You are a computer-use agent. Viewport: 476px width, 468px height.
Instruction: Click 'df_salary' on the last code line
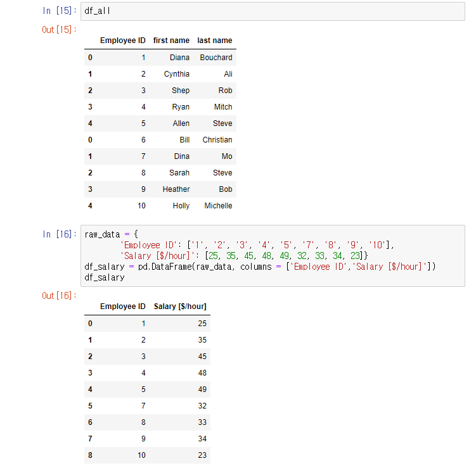(105, 277)
